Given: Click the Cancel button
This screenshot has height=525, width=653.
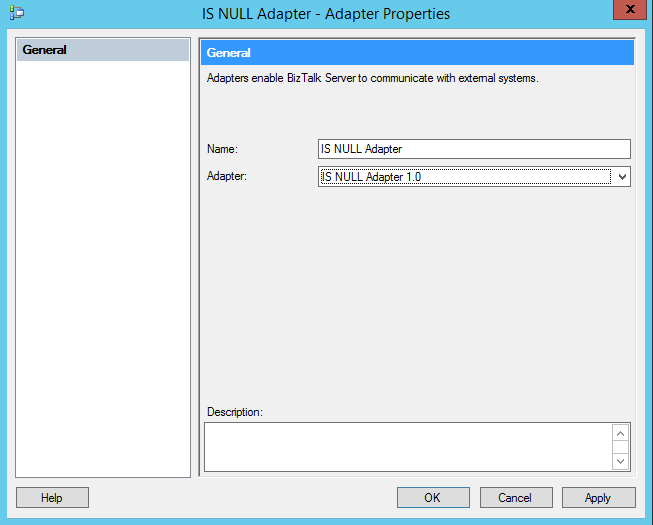Looking at the screenshot, I should click(516, 498).
